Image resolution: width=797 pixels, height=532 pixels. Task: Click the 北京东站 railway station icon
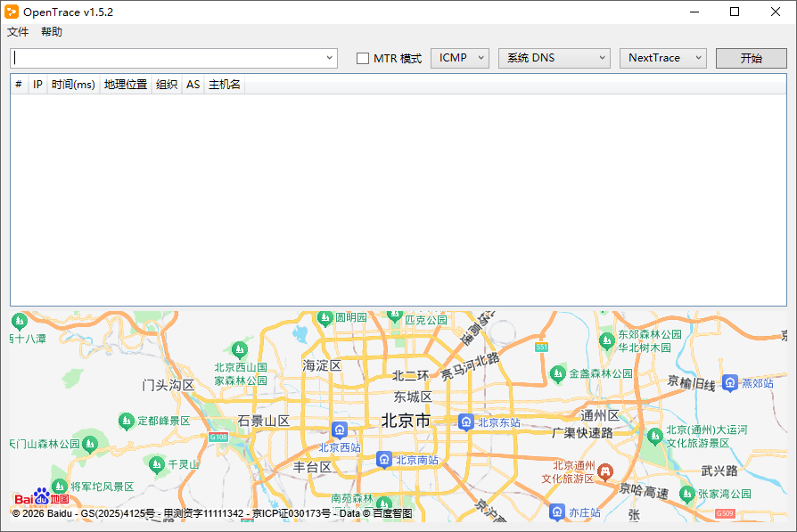pos(466,422)
